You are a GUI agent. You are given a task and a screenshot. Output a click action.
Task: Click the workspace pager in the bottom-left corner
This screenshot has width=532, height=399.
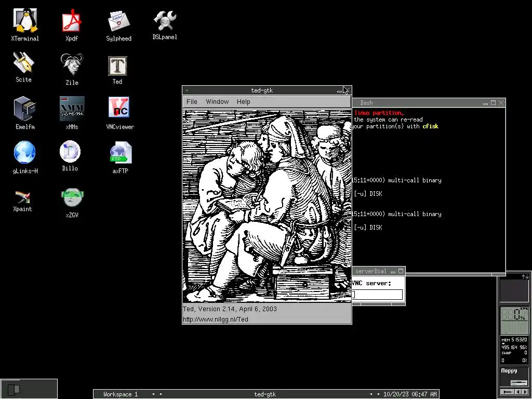[x=29, y=388]
